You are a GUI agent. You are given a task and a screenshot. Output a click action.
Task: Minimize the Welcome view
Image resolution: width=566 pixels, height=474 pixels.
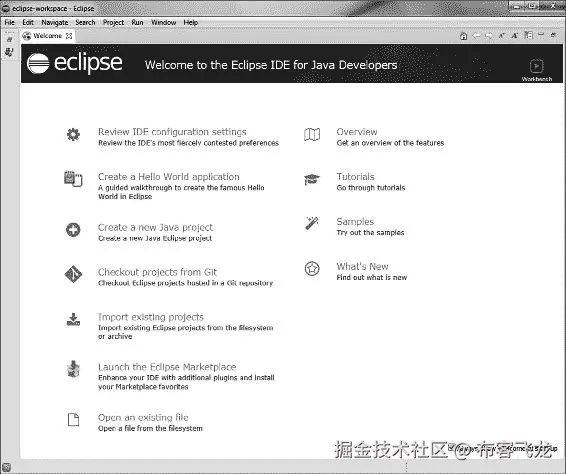tap(541, 34)
